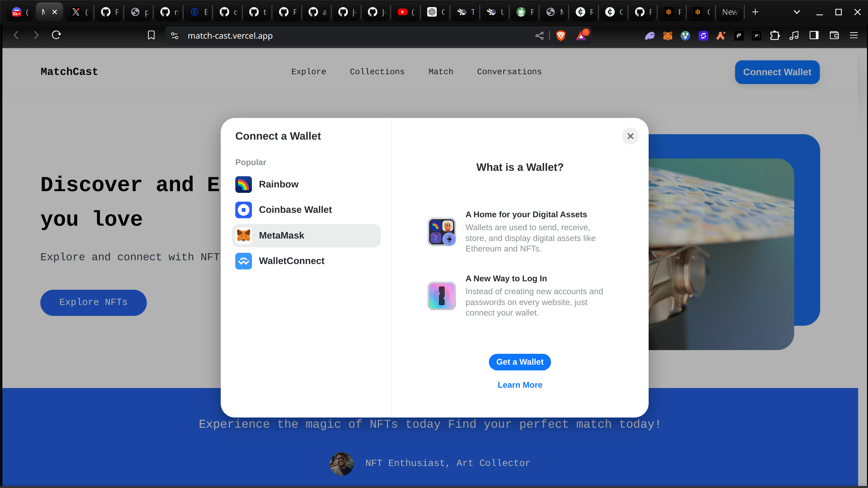Viewport: 868px width, 488px height.
Task: Open a new tab with plus button
Action: (x=755, y=12)
